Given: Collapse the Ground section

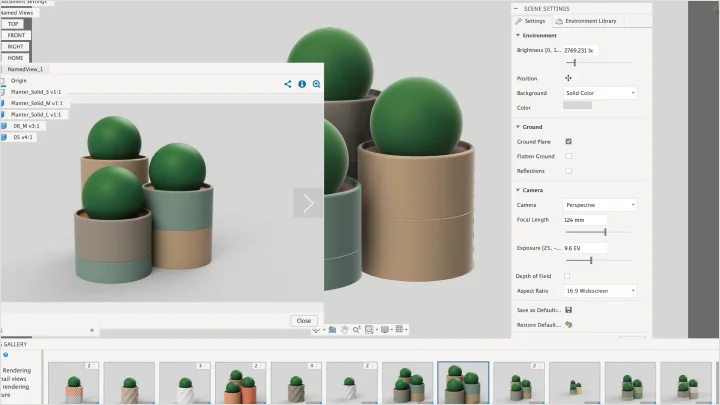Looking at the screenshot, I should 518,127.
